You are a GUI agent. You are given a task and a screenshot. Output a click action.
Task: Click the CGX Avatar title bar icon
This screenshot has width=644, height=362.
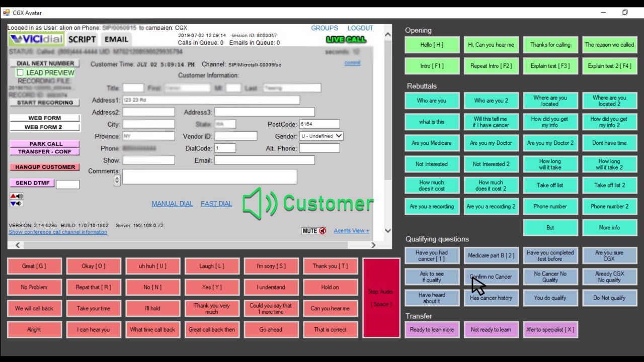coord(6,13)
